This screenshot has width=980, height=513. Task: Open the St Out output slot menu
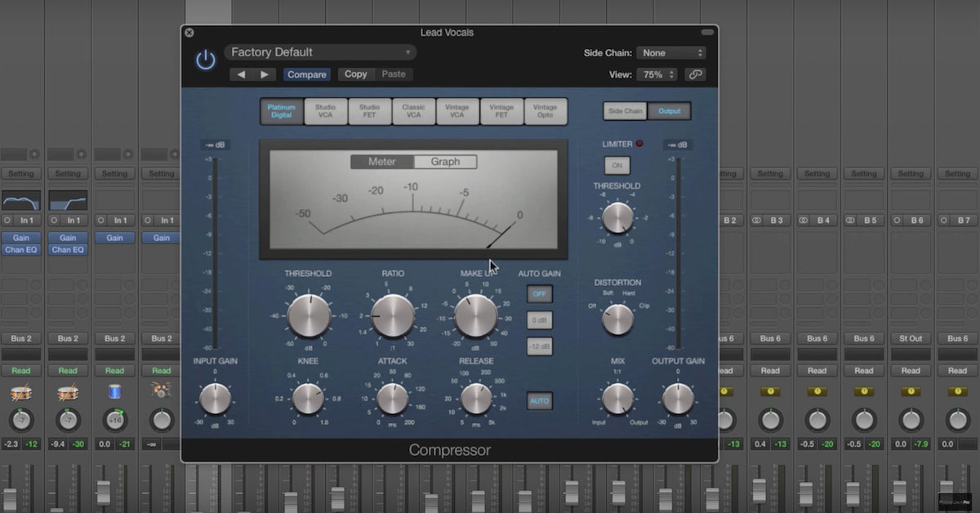coord(911,338)
